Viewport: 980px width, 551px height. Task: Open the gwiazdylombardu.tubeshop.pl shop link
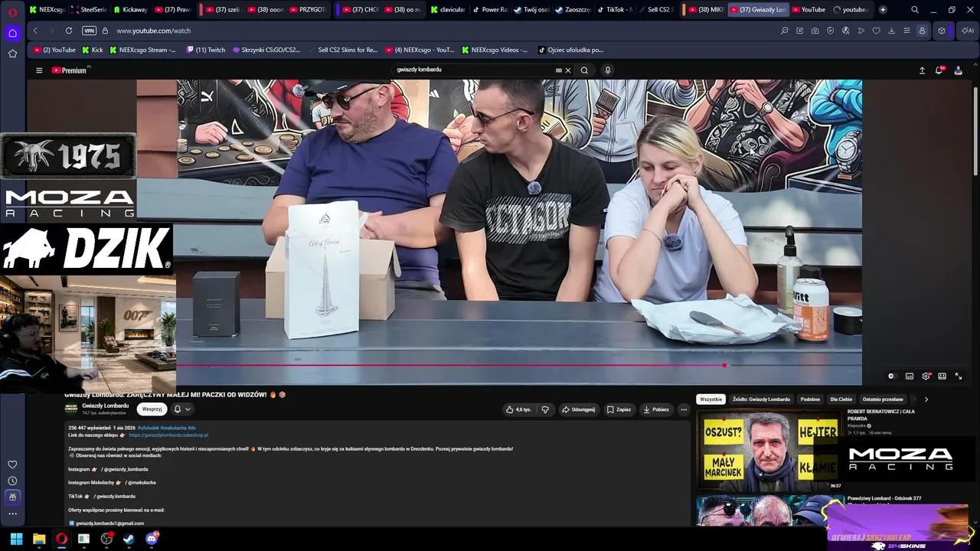pyautogui.click(x=168, y=435)
